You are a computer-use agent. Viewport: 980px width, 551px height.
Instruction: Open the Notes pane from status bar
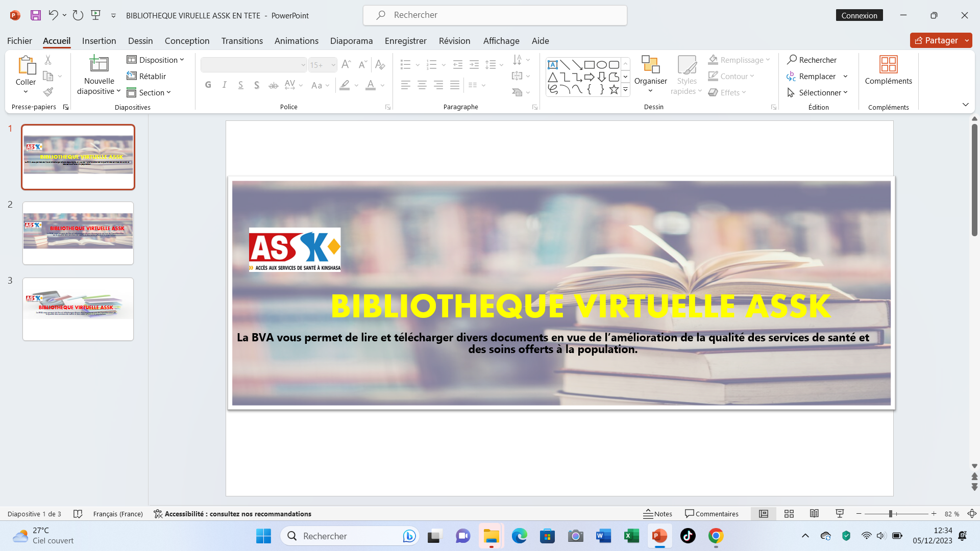pyautogui.click(x=657, y=514)
